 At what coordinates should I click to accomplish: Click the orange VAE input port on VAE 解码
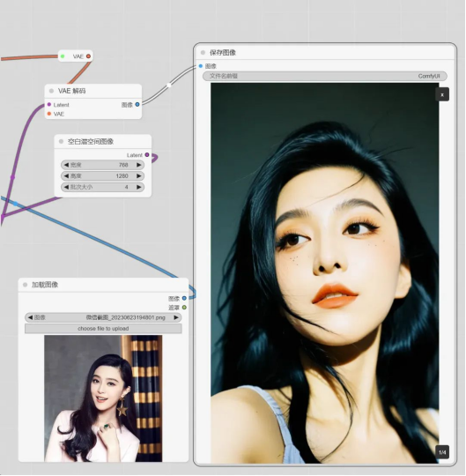(x=49, y=114)
